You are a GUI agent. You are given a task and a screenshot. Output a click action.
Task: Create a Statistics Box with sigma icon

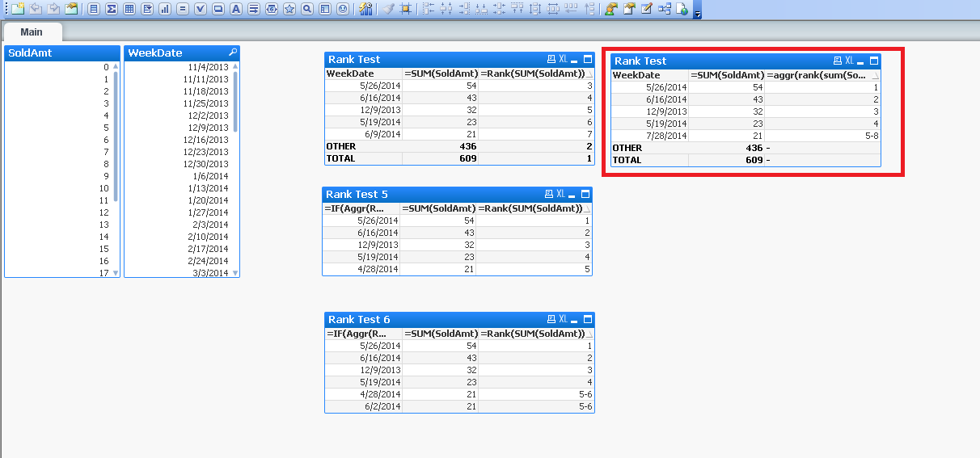112,9
